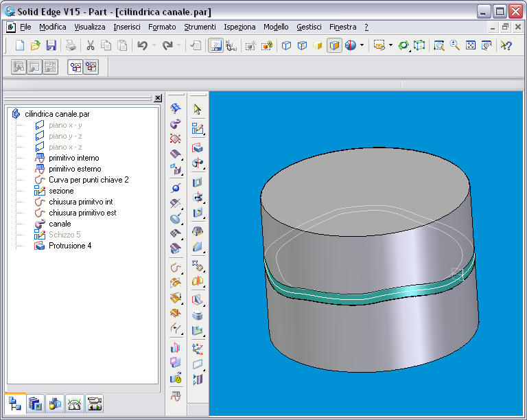Select 'canale' feature in the tree
Image resolution: width=527 pixels, height=420 pixels.
60,224
